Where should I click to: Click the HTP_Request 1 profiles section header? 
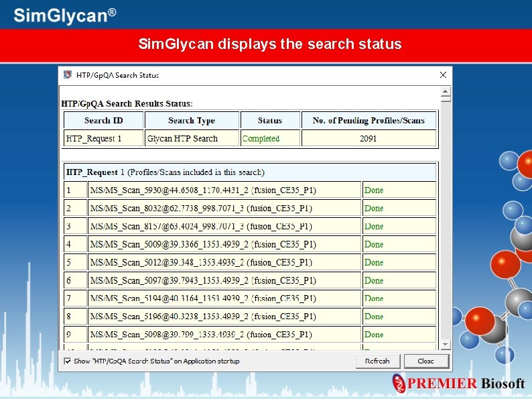tap(250, 172)
